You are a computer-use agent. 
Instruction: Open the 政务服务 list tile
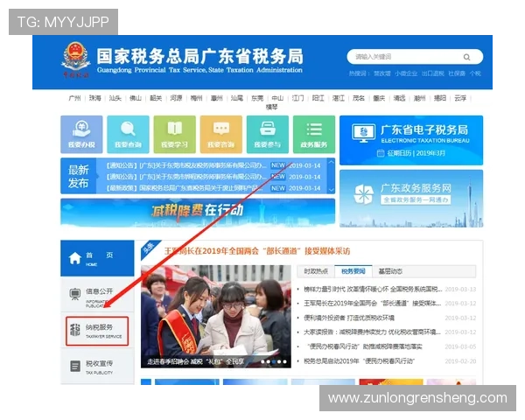(x=314, y=134)
